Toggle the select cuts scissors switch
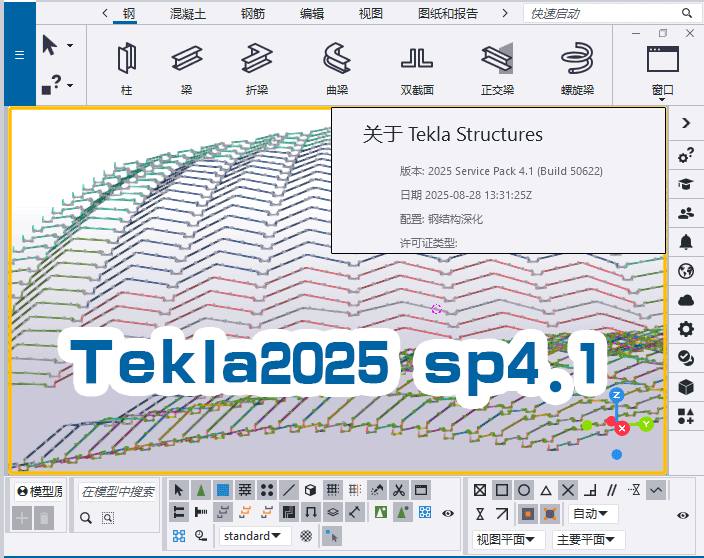This screenshot has width=704, height=558. 399,490
